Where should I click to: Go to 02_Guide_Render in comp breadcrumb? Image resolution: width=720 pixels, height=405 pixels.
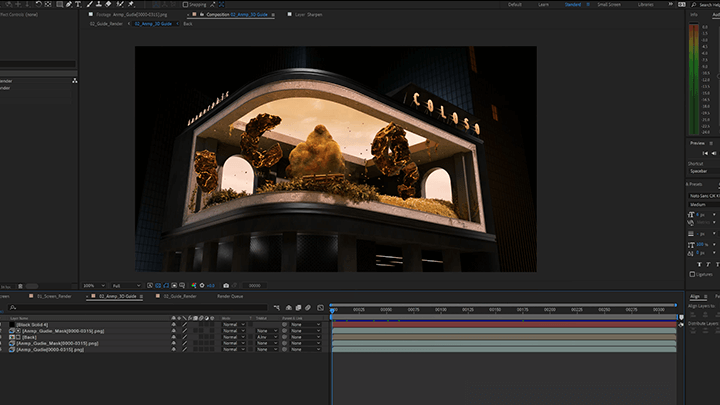click(106, 24)
